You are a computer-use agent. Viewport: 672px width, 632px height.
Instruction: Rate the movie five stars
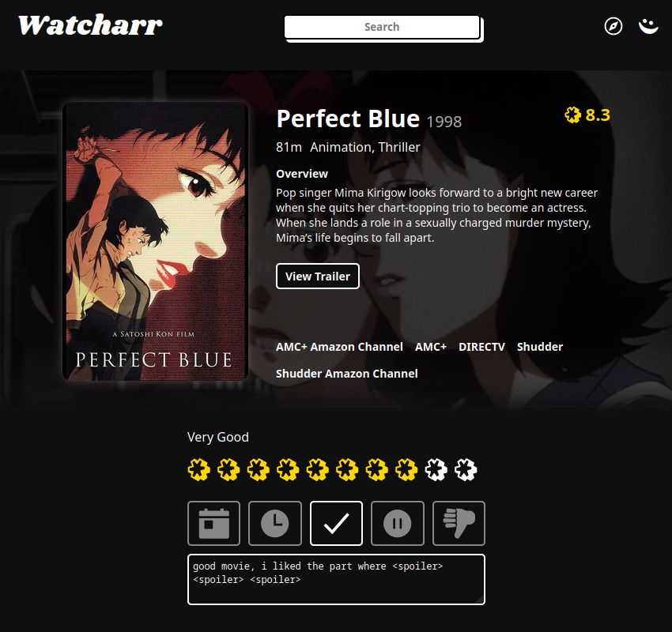click(x=318, y=470)
